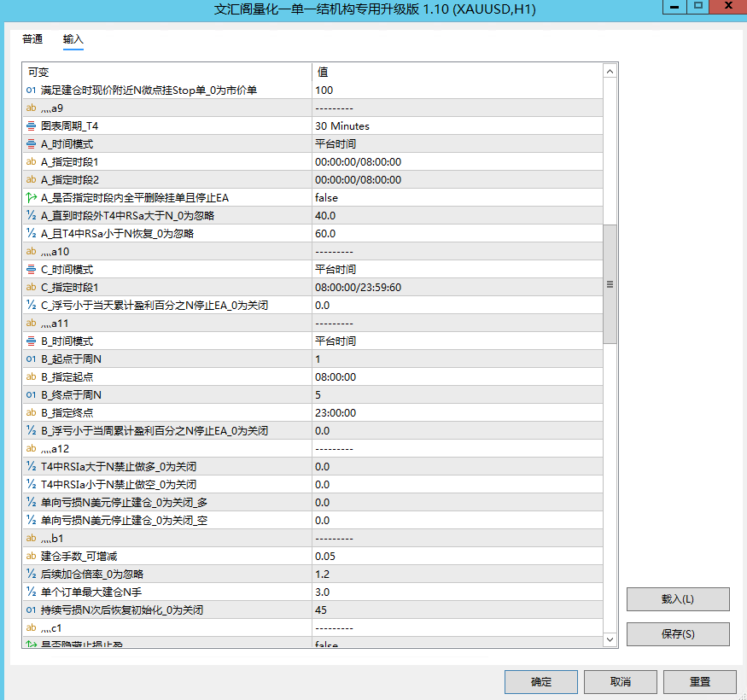The width and height of the screenshot is (747, 700).
Task: Select the B_指定终点 value 23:00:00
Action: [336, 412]
